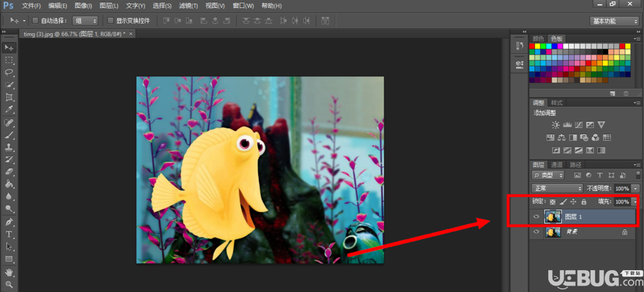Screen dimensions: 644x292
Task: Select the Eraser tool
Action: point(8,172)
